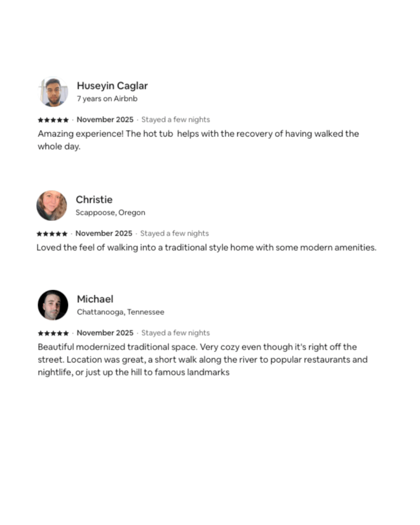This screenshot has width=420, height=525.
Task: Click "Stayed a few nights" under Huseyin Caglar
Action: point(175,119)
